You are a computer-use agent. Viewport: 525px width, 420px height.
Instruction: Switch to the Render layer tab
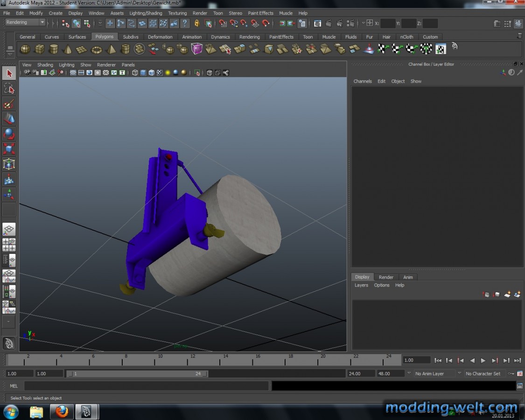[x=386, y=277]
